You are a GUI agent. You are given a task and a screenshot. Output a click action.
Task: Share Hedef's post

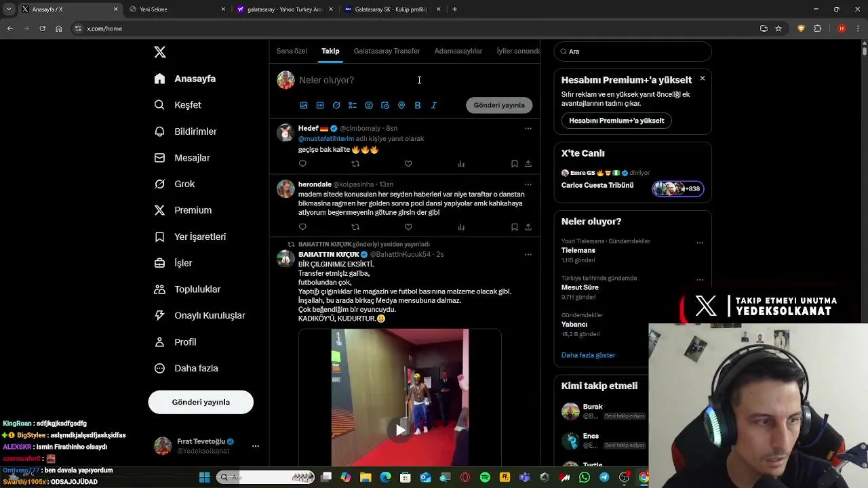[528, 163]
